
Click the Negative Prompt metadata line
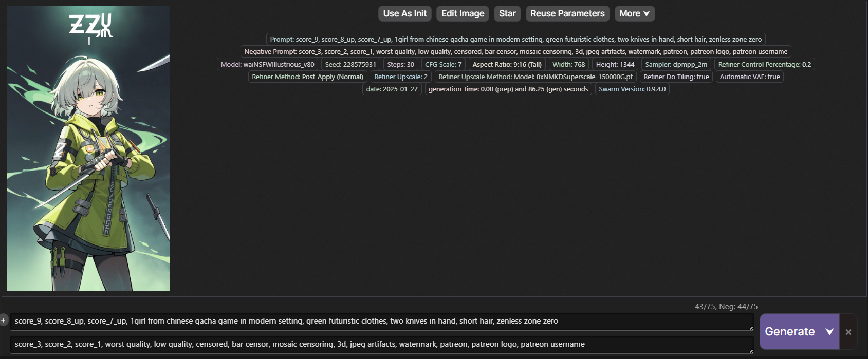[516, 51]
